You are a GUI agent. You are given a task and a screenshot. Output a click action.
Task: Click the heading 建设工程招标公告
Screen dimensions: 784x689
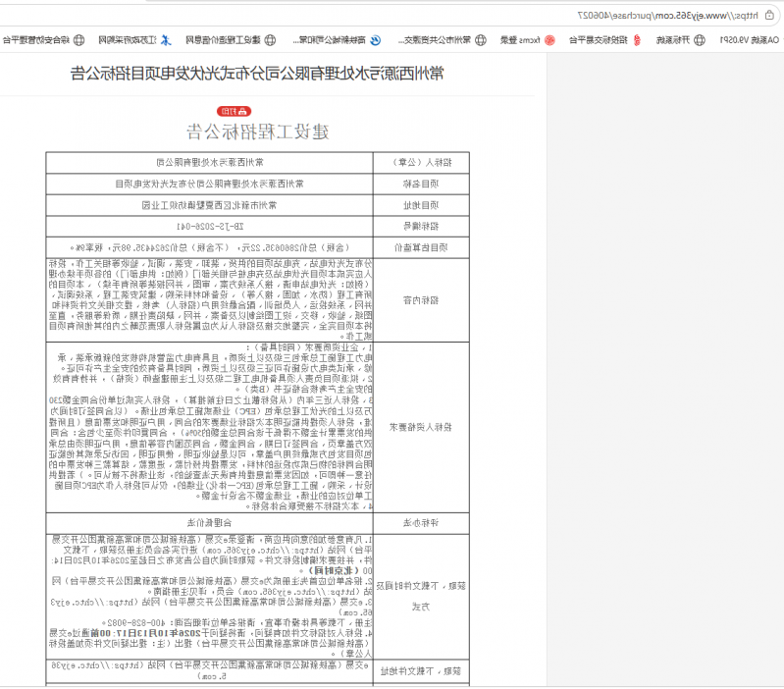click(257, 132)
